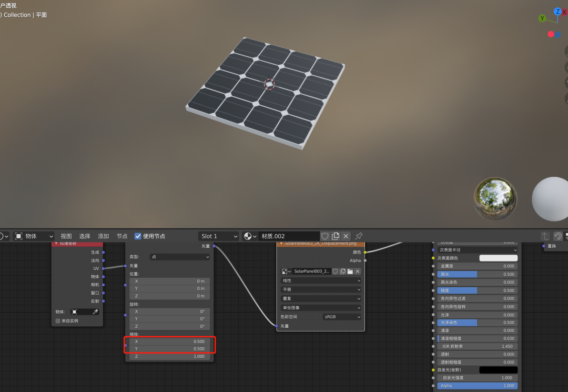Toggle fake user shield on SolarPanel003 image

point(336,272)
